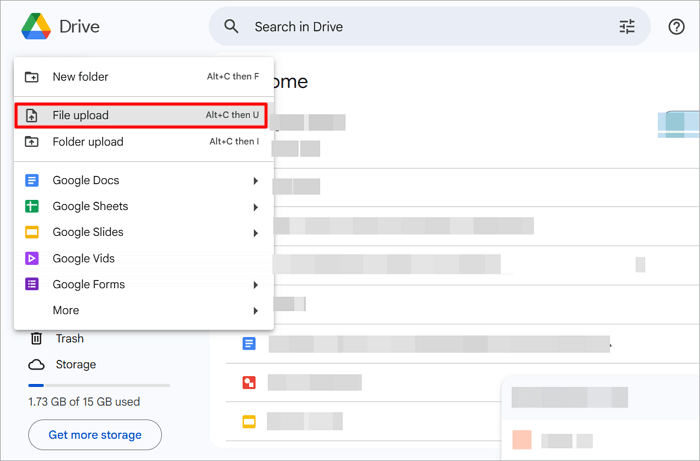Viewport: 700px width, 461px height.
Task: Click the Folder upload icon
Action: pyautogui.click(x=31, y=141)
